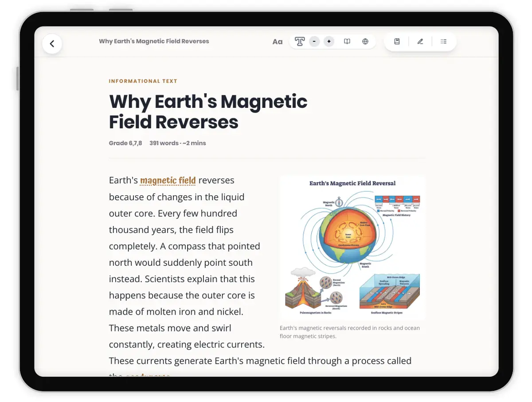
Task: Open the Earth's Magnetic Field Reversal diagram
Action: [352, 248]
